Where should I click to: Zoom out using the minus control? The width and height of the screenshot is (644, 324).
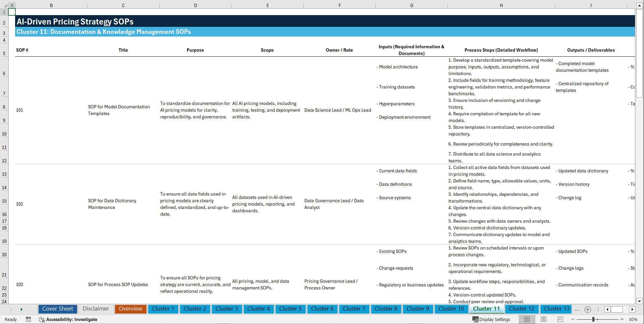(x=573, y=319)
